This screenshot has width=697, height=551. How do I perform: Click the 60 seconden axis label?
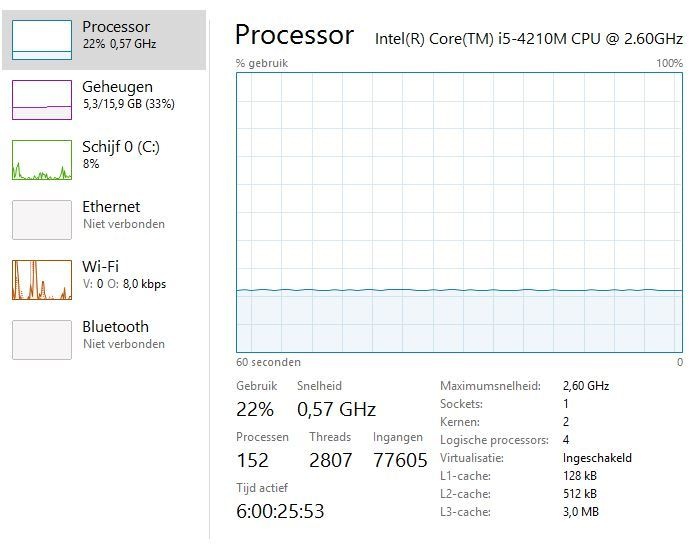tap(268, 362)
